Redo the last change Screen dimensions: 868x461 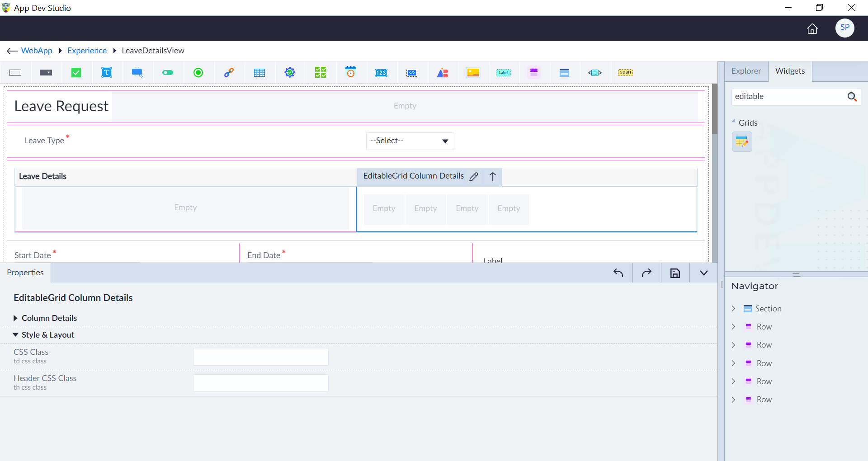[x=646, y=273]
